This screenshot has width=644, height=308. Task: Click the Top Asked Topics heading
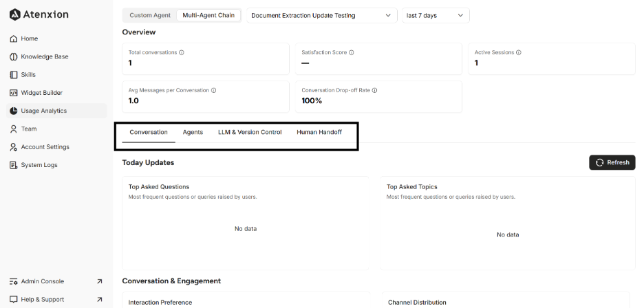[412, 187]
